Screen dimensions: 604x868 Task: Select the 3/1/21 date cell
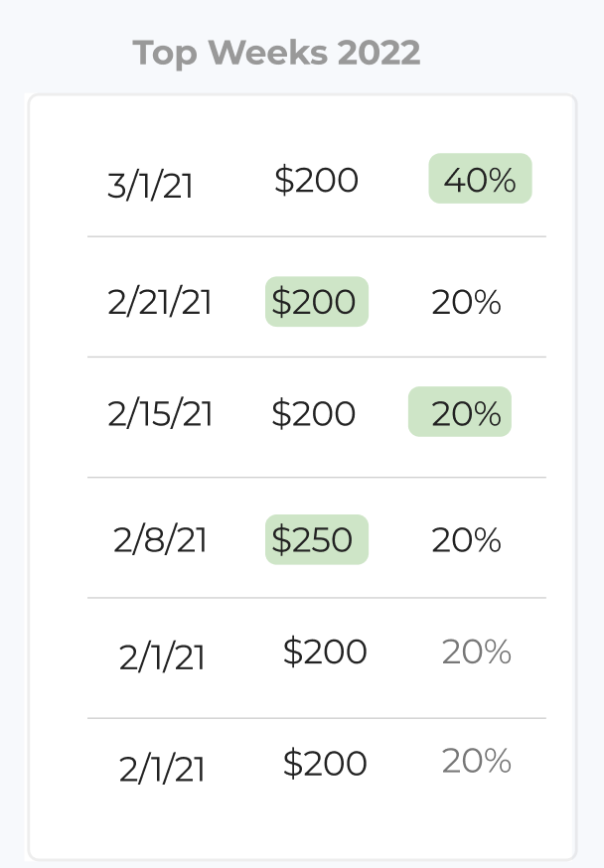[150, 186]
